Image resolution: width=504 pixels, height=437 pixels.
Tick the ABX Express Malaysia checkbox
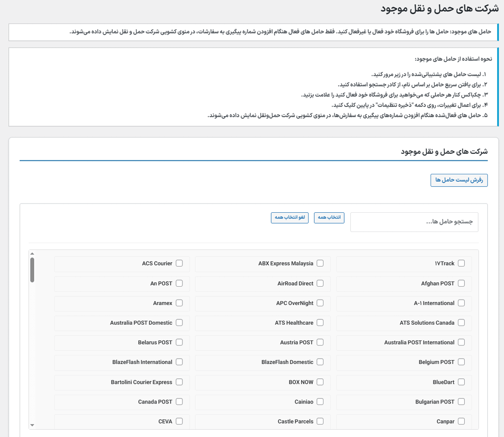[320, 263]
